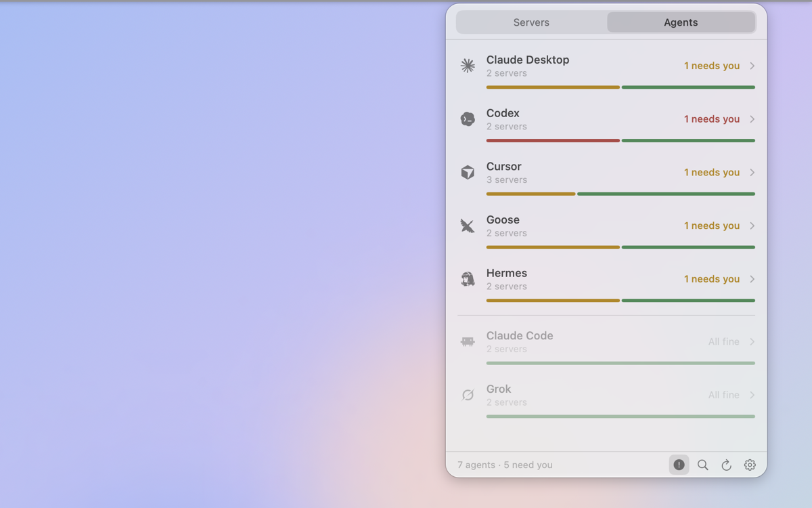This screenshot has height=508, width=812.
Task: Click Codex's red "1 needs you" status
Action: (711, 119)
